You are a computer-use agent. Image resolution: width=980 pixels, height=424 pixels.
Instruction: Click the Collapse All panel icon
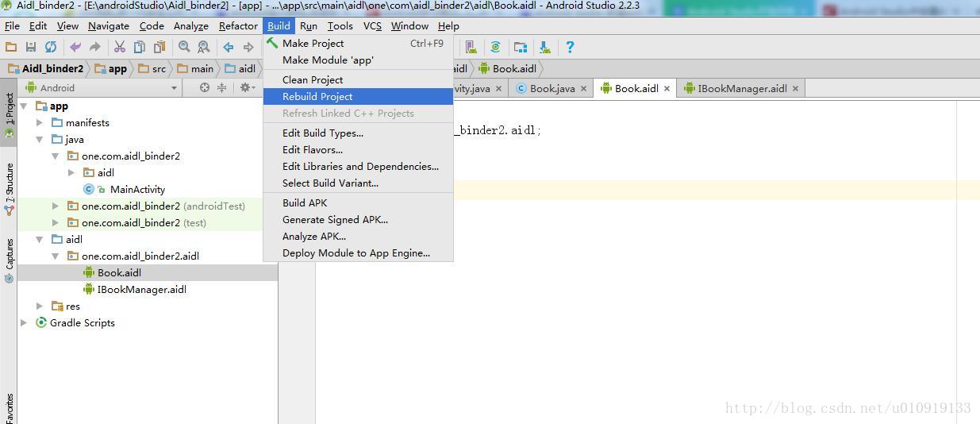tap(222, 87)
